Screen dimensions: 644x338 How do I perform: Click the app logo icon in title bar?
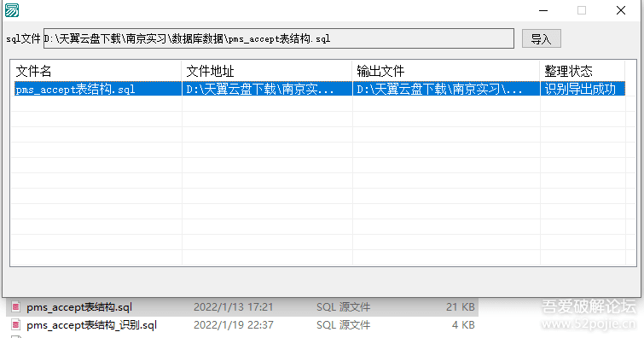tap(11, 10)
